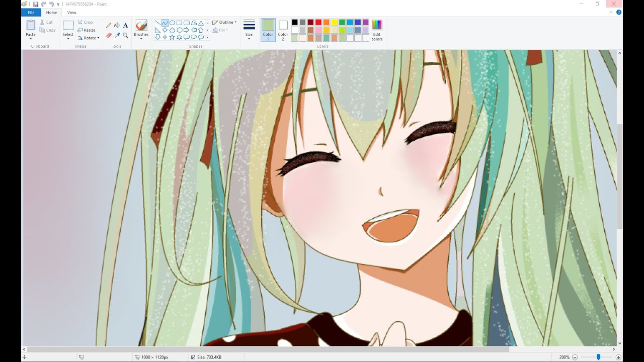Pick the green color swatch

[342, 22]
